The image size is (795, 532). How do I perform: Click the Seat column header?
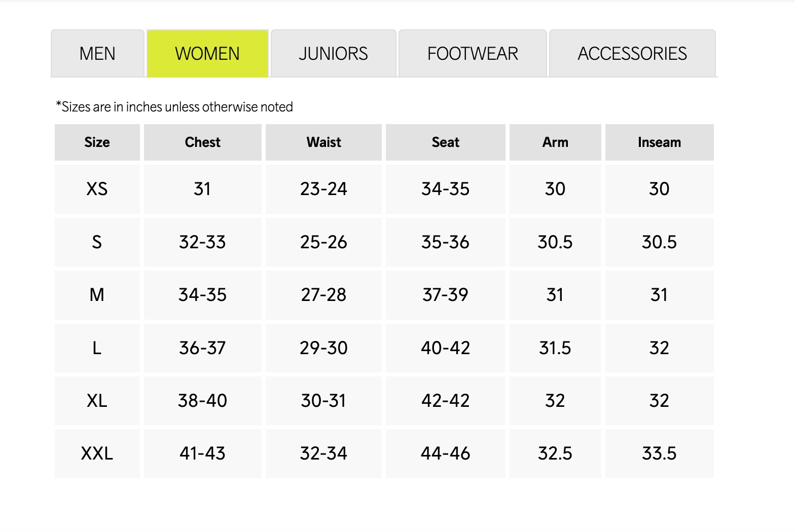point(445,142)
